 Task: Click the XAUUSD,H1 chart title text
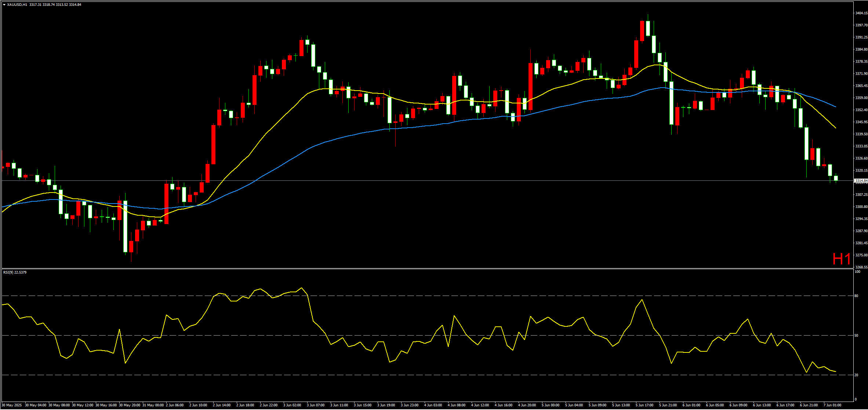point(17,5)
